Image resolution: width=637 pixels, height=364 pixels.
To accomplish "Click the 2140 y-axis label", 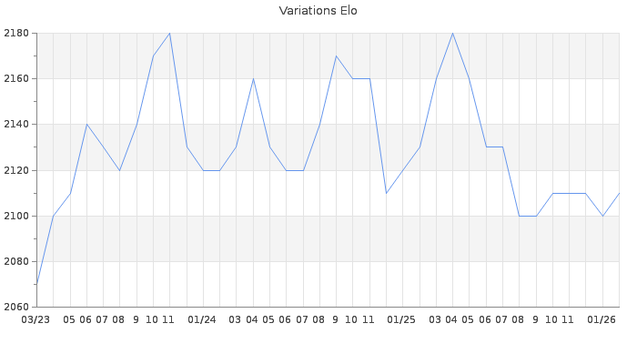I will (x=17, y=125).
